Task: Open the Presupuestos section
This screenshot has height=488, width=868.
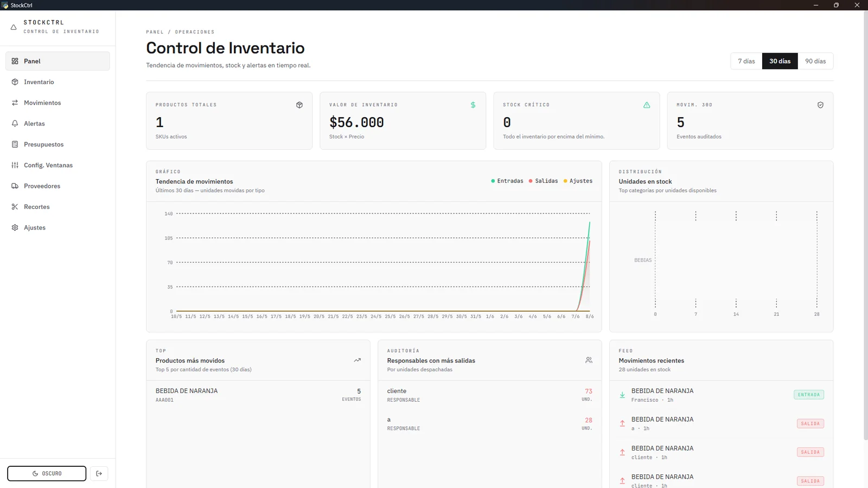Action: pos(58,144)
